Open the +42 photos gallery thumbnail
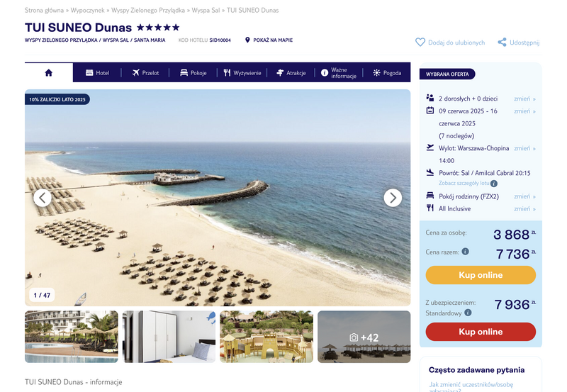The height and width of the screenshot is (392, 567). [x=364, y=337]
